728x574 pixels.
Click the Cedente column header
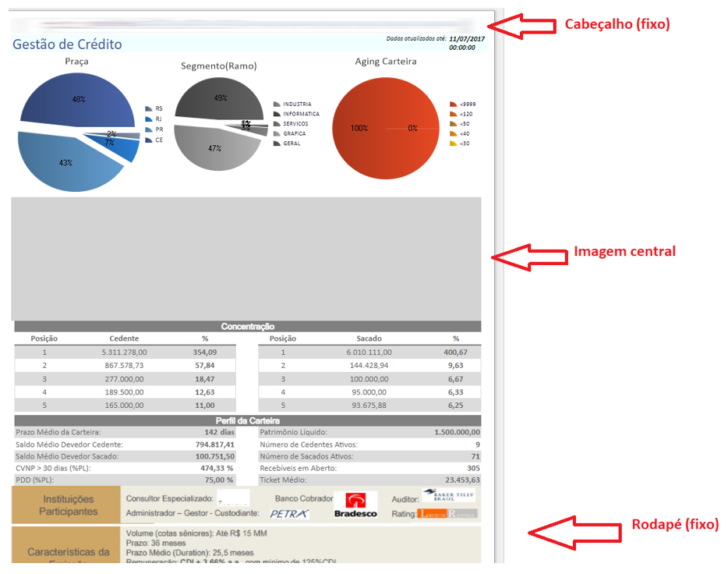pyautogui.click(x=124, y=339)
